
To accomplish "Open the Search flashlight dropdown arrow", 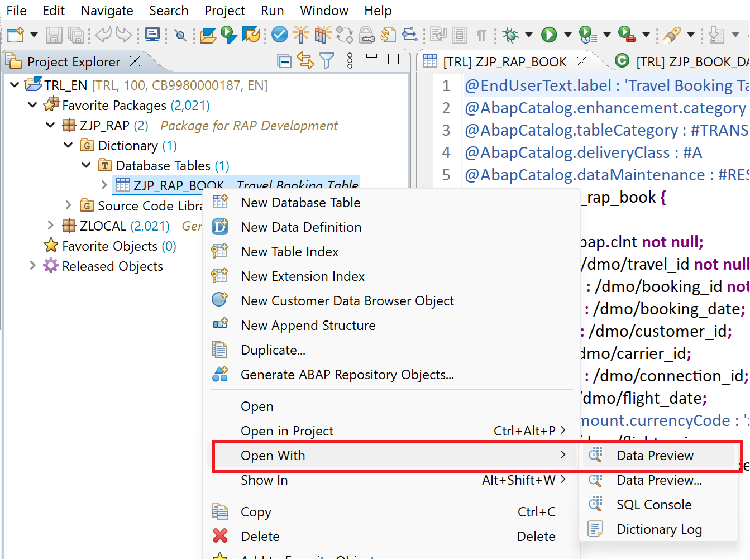I will [x=690, y=35].
